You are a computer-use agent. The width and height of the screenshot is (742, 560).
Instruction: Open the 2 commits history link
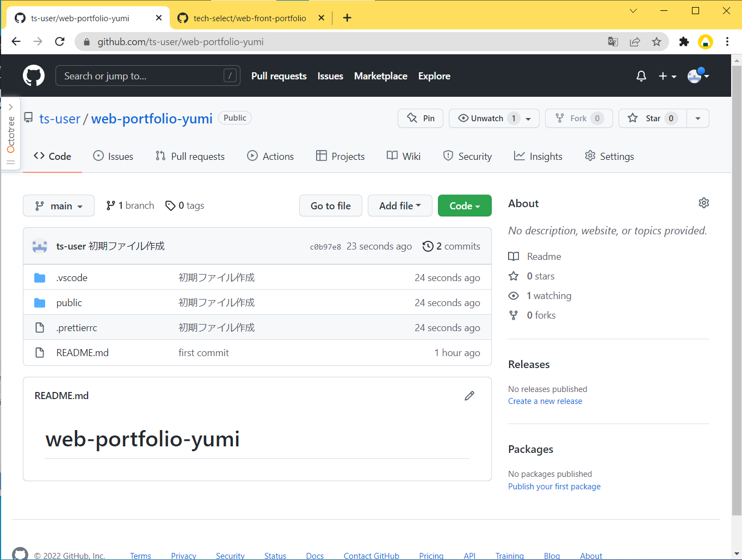[x=452, y=246]
